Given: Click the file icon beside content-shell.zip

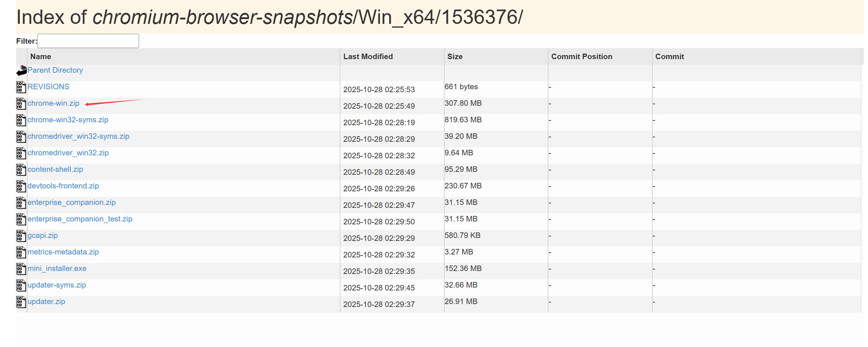Looking at the screenshot, I should (21, 170).
